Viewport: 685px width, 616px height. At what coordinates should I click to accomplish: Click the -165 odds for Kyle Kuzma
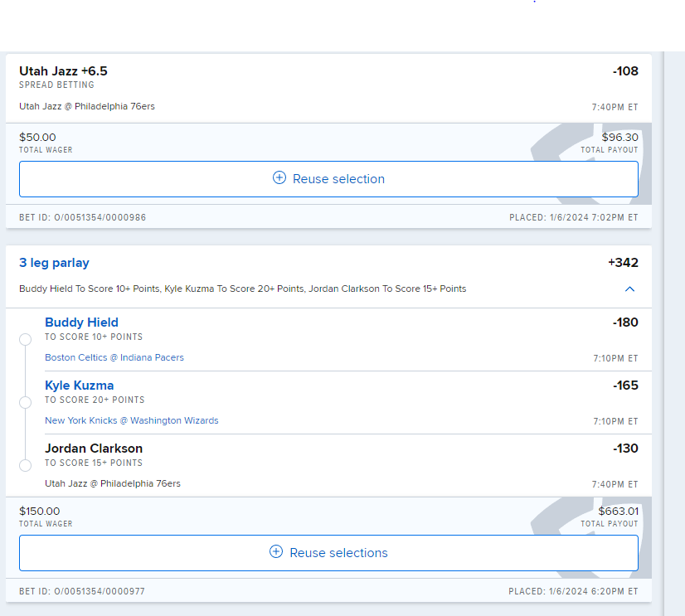pyautogui.click(x=625, y=386)
